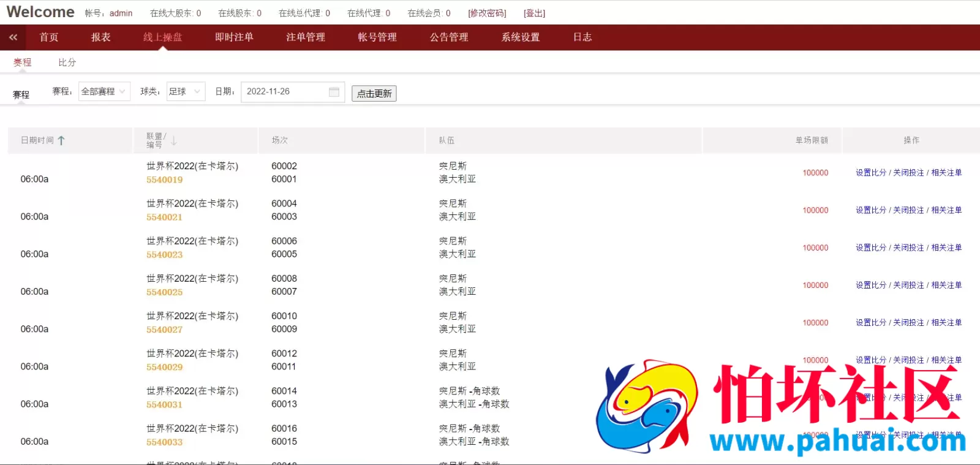The height and width of the screenshot is (465, 980).
Task: Expand the 足球 ball type dropdown
Action: [x=186, y=91]
